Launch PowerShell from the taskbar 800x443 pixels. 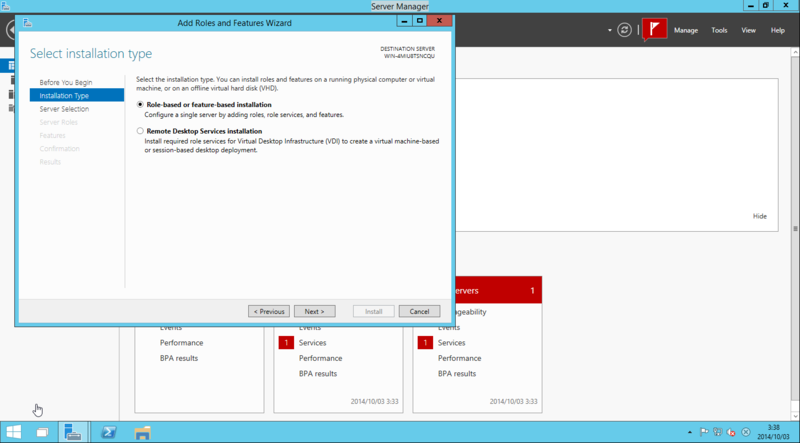108,432
